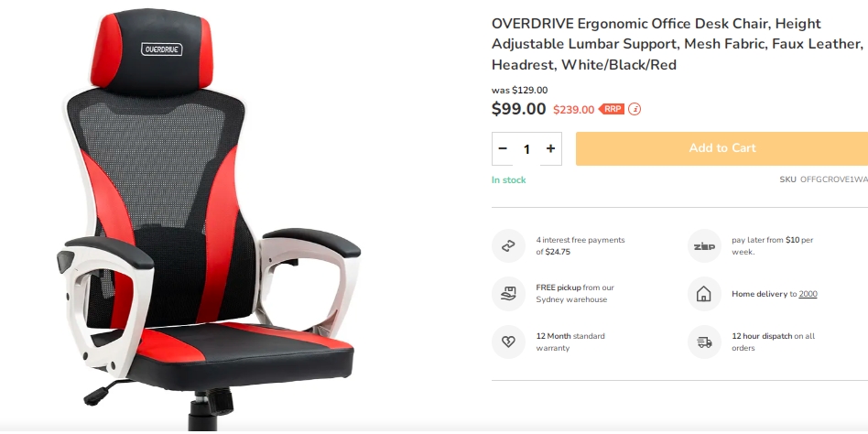
Task: Click the warranty shield heart icon
Action: coord(508,342)
